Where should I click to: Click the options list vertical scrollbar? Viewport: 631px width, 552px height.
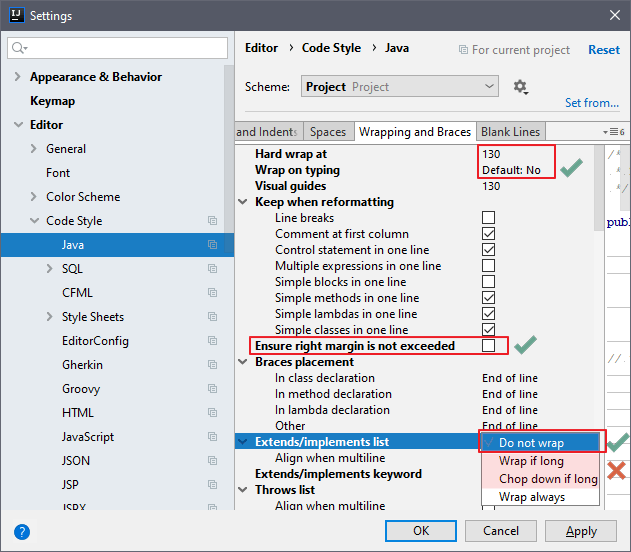[x=598, y=188]
